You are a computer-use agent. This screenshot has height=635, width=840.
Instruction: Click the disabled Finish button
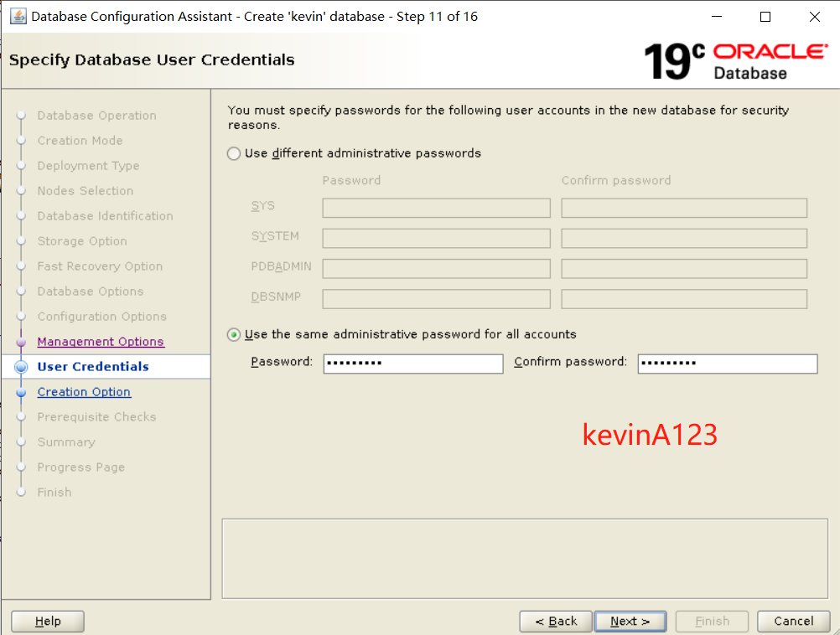712,621
